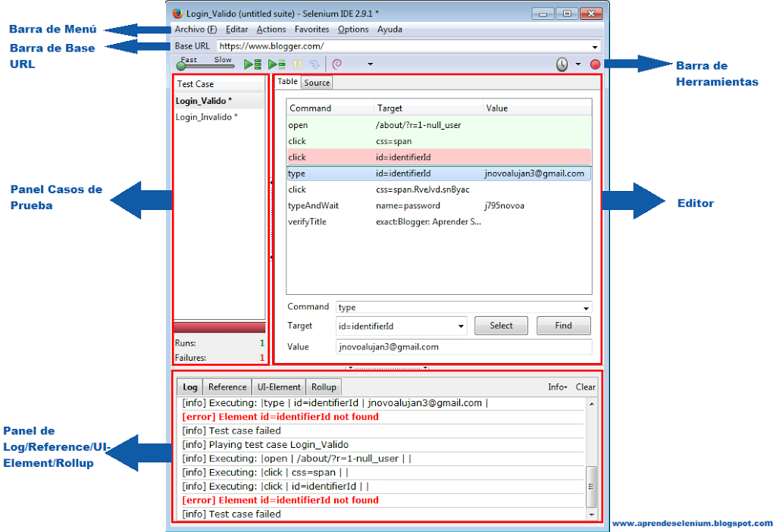Open the Rollup tab
Viewport: 776px width, 532px height.
point(324,387)
